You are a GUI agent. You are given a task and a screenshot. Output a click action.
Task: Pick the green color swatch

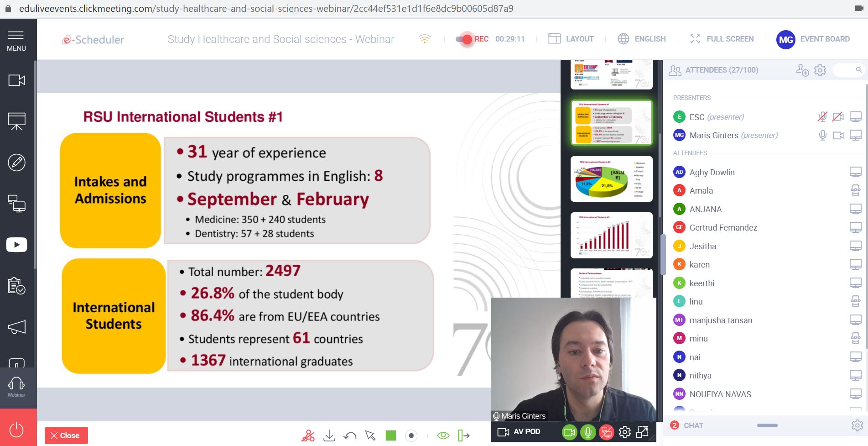(391, 436)
